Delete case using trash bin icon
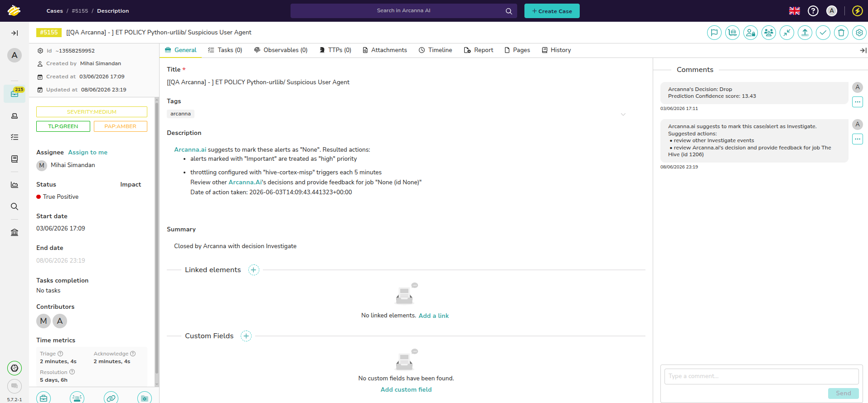 (841, 33)
